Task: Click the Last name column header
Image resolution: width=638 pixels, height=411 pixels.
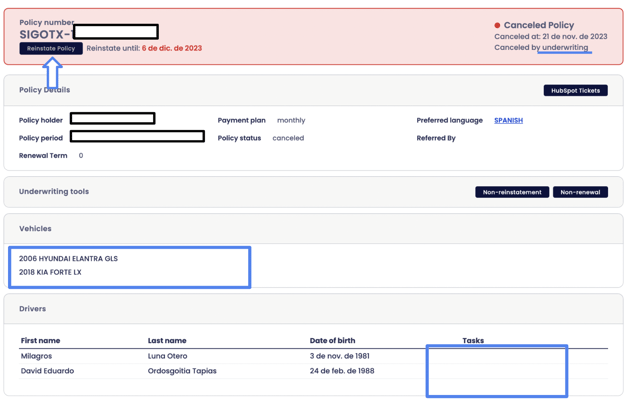Action: 167,340
